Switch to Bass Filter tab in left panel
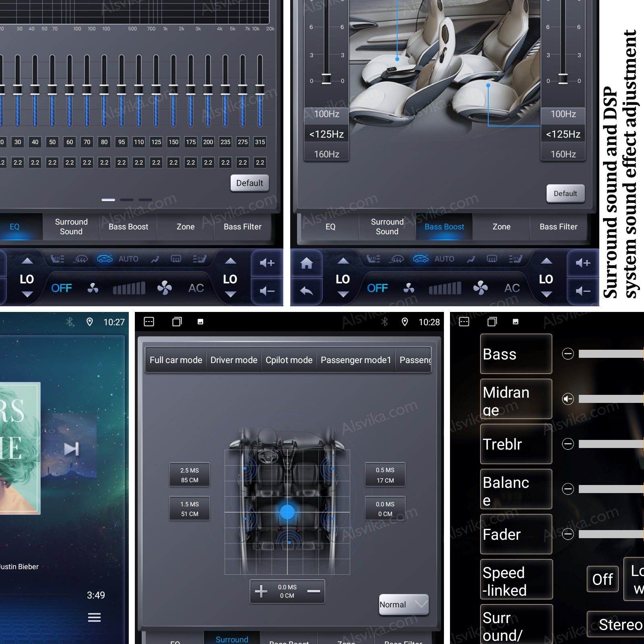This screenshot has width=644, height=644. click(x=242, y=227)
